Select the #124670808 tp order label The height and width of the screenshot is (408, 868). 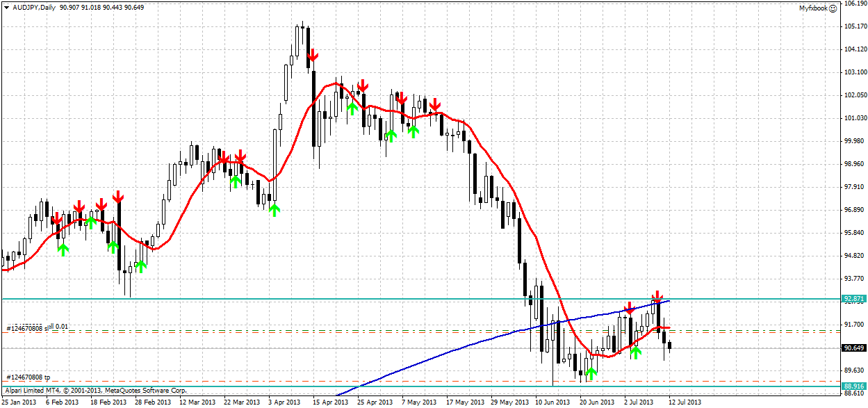coord(28,377)
